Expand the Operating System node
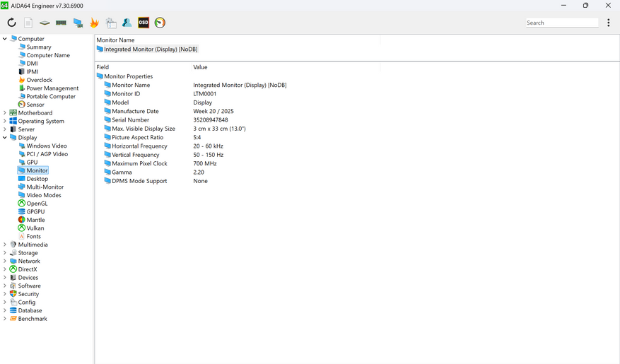 (5, 121)
